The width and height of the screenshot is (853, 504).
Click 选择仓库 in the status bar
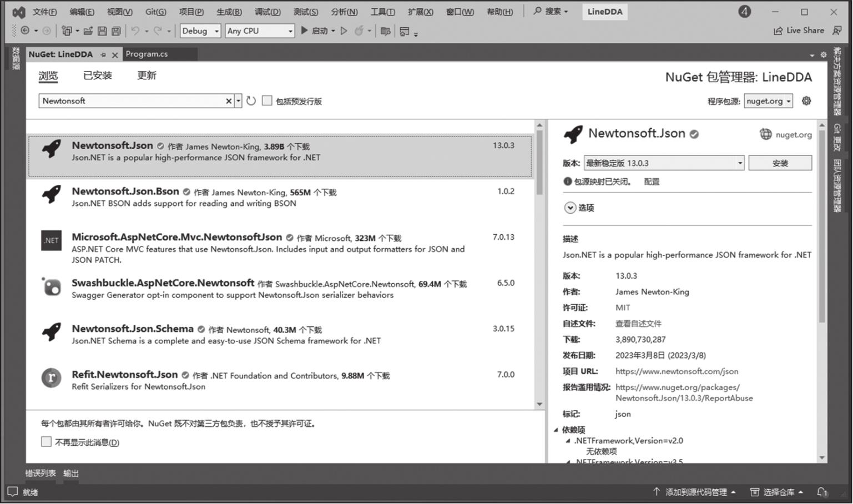coord(777,492)
